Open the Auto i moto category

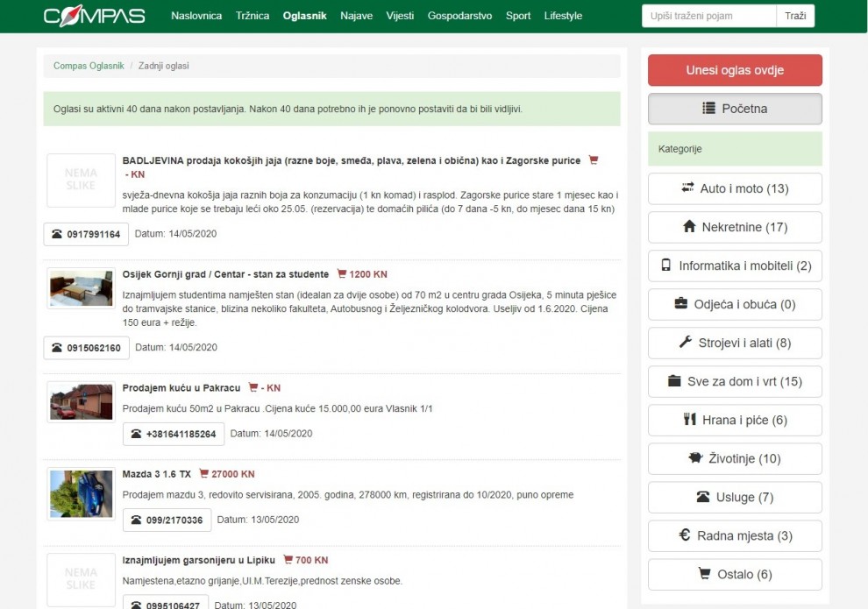(x=735, y=188)
